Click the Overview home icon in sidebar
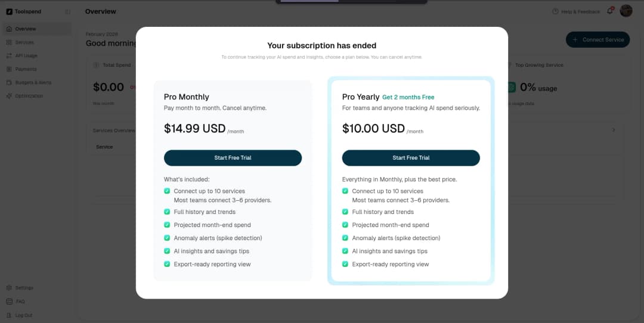The image size is (644, 323). [9, 29]
